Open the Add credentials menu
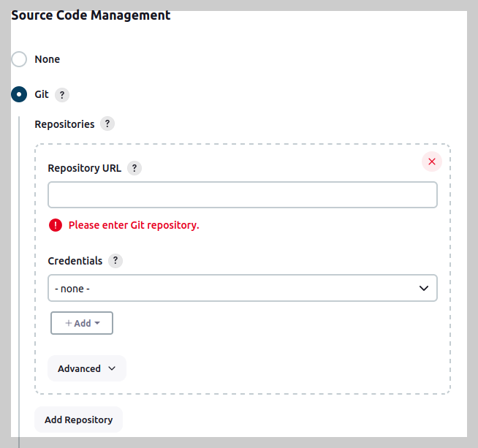The image size is (478, 448). click(x=82, y=323)
